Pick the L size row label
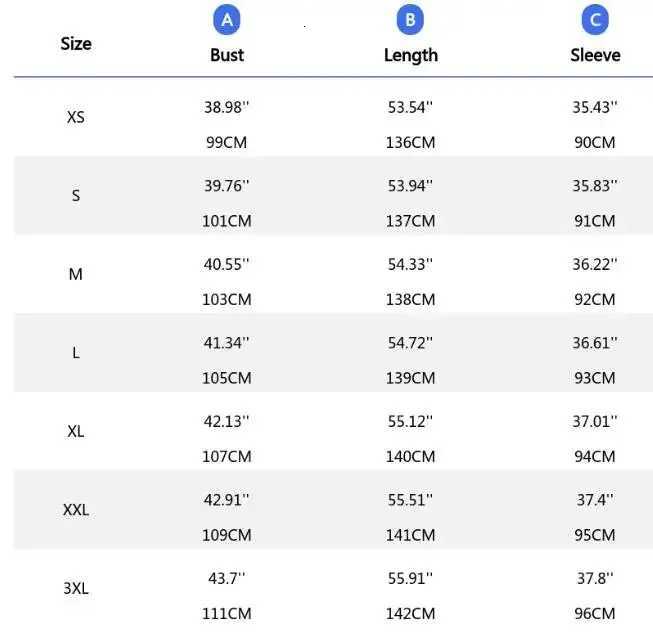653x638 pixels. point(76,352)
